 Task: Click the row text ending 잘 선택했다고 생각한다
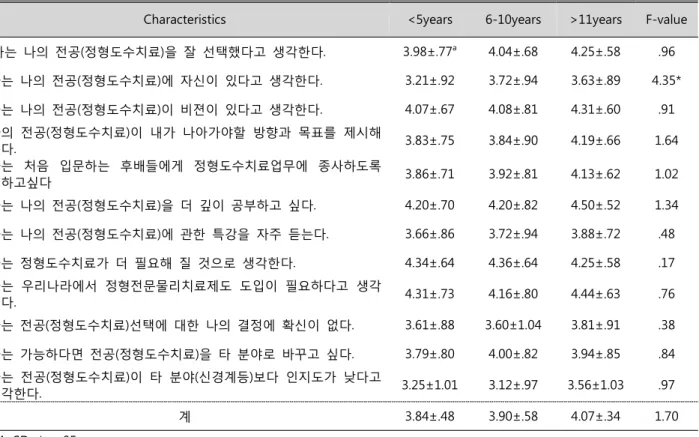163,52
